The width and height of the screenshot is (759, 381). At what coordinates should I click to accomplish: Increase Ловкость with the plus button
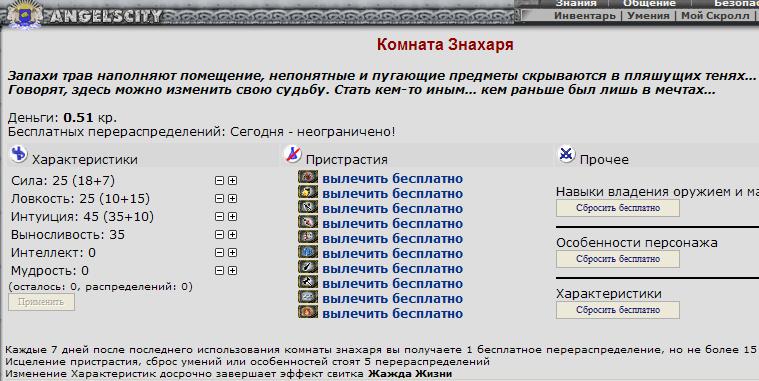pos(232,198)
